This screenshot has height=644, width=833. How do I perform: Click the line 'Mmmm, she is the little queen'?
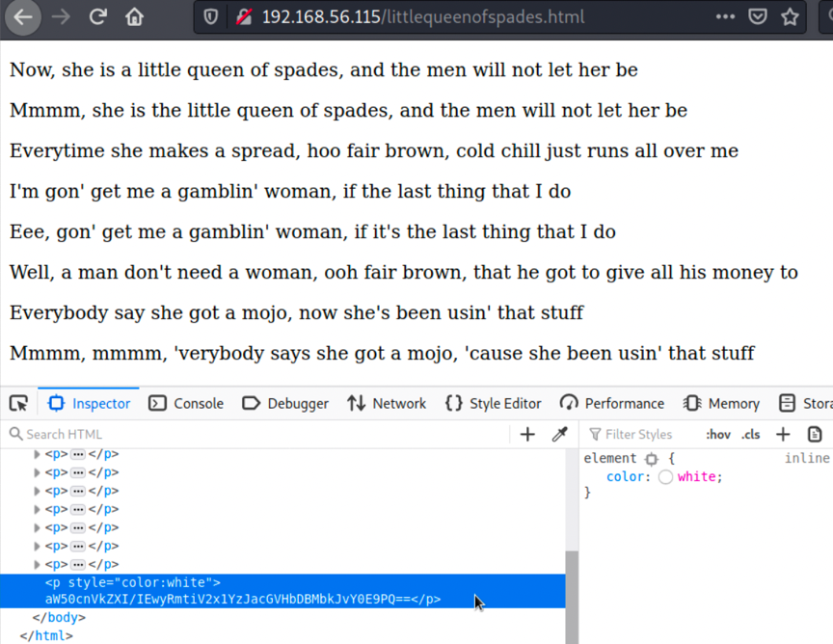pyautogui.click(x=348, y=110)
